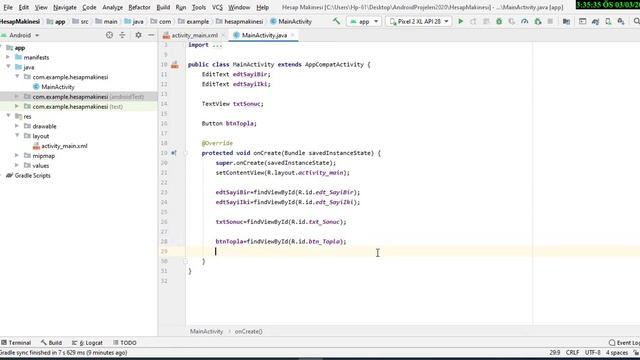Run the app with green play button
640x360 pixels.
pos(460,21)
